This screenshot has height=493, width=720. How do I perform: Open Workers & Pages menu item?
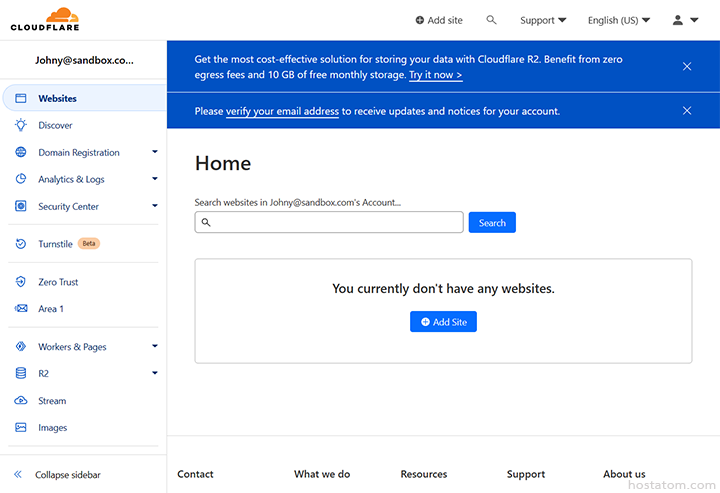pos(72,347)
